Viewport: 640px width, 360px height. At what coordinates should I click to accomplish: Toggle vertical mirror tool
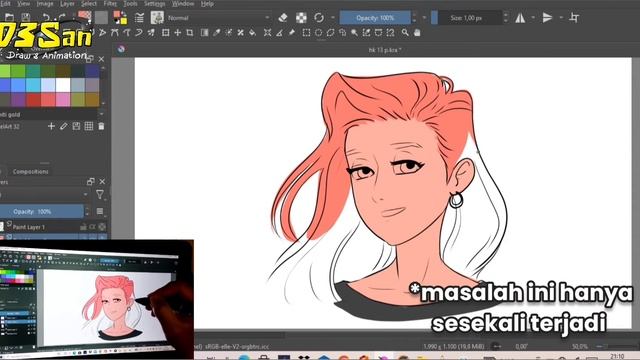click(x=547, y=18)
